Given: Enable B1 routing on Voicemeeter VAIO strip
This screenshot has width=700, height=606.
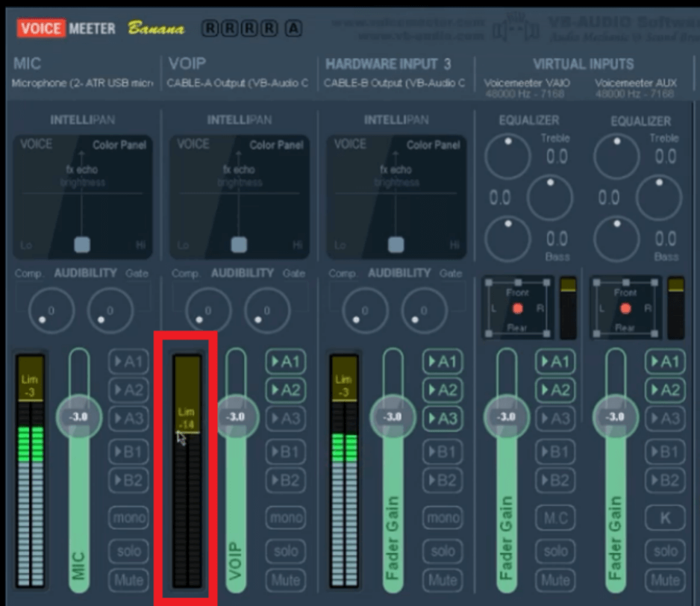Looking at the screenshot, I should coord(555,452).
